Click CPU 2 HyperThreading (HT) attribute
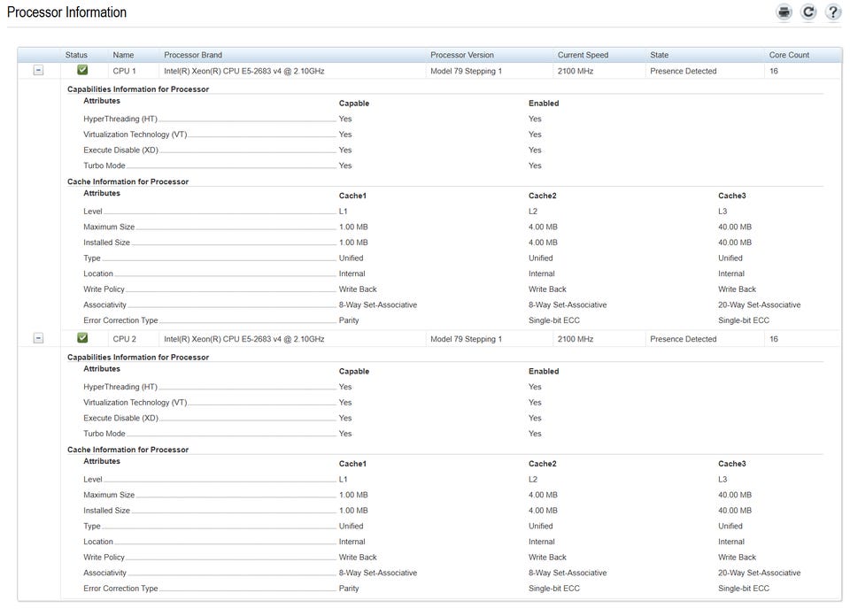Screen dimensions: 850x616 click(120, 387)
